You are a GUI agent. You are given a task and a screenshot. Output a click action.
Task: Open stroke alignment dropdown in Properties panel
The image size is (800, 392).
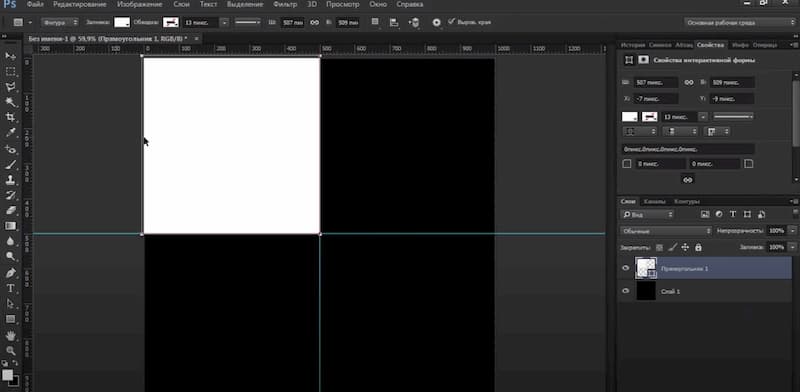click(639, 132)
